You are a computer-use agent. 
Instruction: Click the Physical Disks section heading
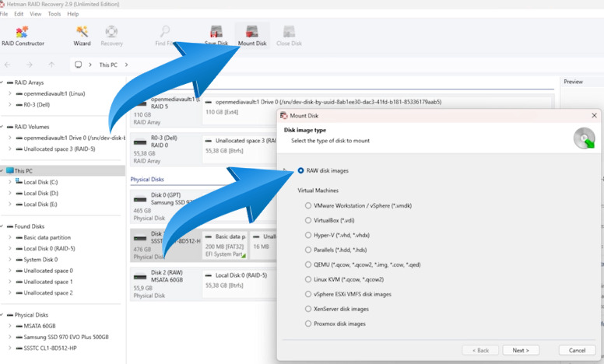tap(147, 180)
